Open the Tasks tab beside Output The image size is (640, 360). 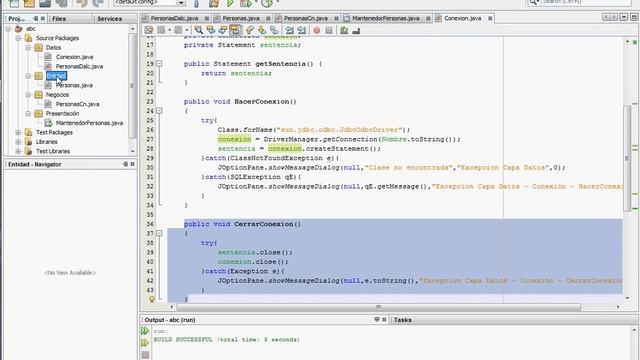(402, 320)
